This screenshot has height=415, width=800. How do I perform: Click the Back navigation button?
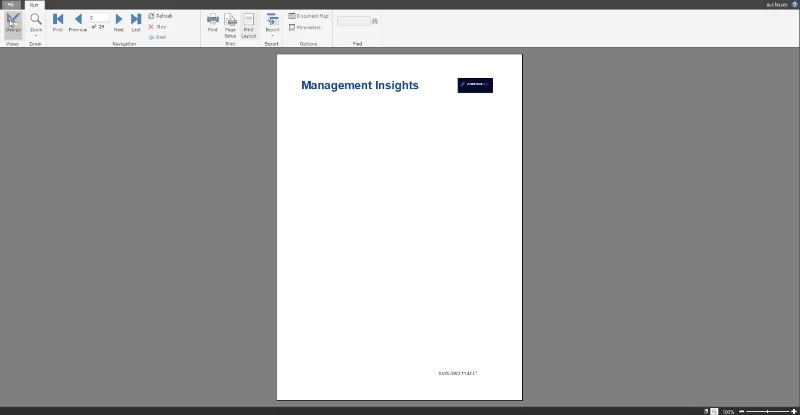point(157,37)
